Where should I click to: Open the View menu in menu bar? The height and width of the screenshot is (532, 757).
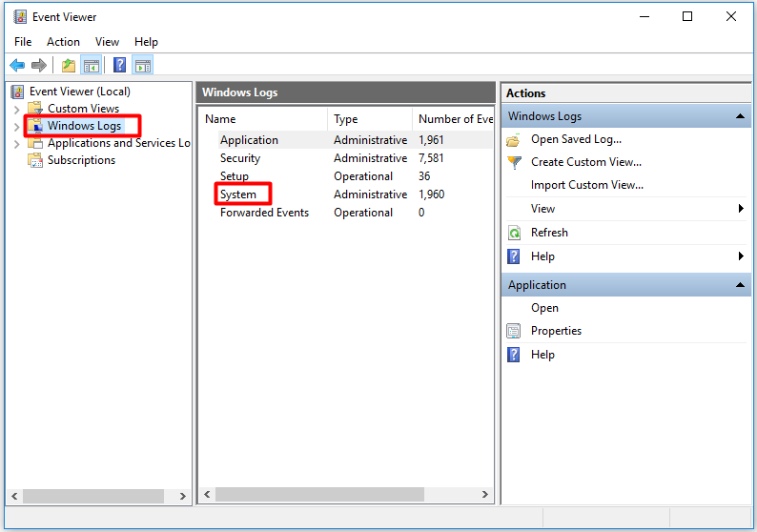[107, 42]
